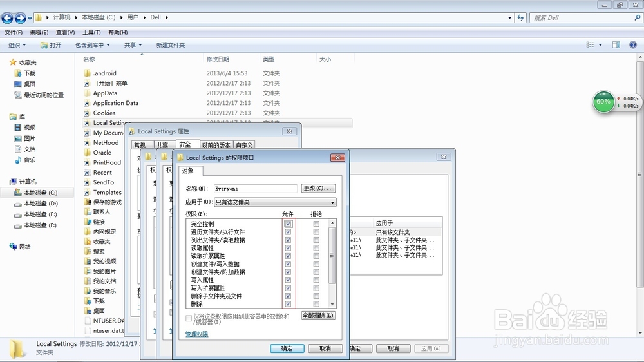Screen dimensions: 644x362
Task: Toggle Deny checkbox for 读取扩展属性
Action: (x=316, y=256)
